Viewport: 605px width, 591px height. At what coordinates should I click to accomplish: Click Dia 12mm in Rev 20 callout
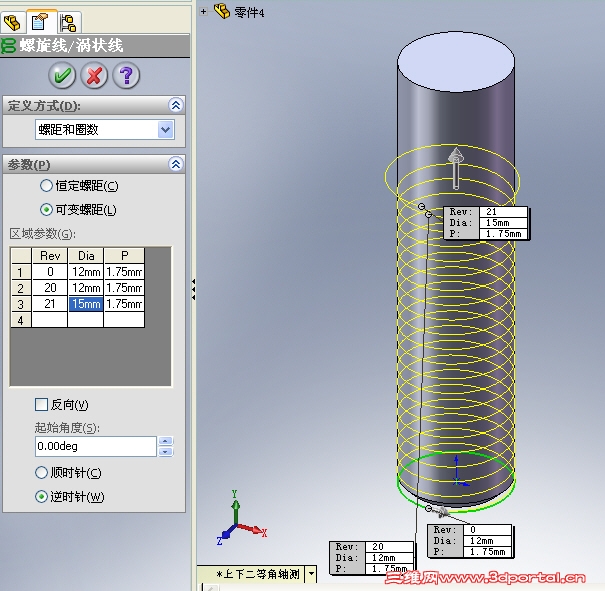pos(389,557)
